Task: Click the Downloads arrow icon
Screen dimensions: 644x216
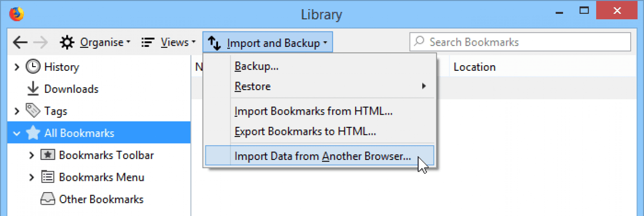Action: click(x=33, y=89)
